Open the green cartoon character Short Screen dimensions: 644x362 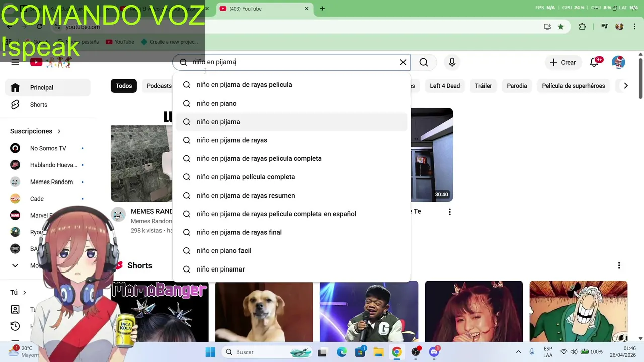(x=579, y=311)
